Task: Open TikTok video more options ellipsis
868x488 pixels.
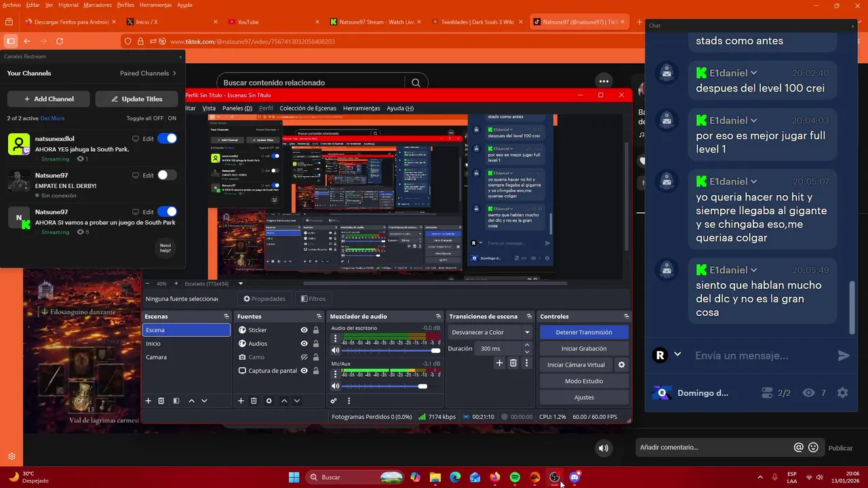Action: [603, 82]
